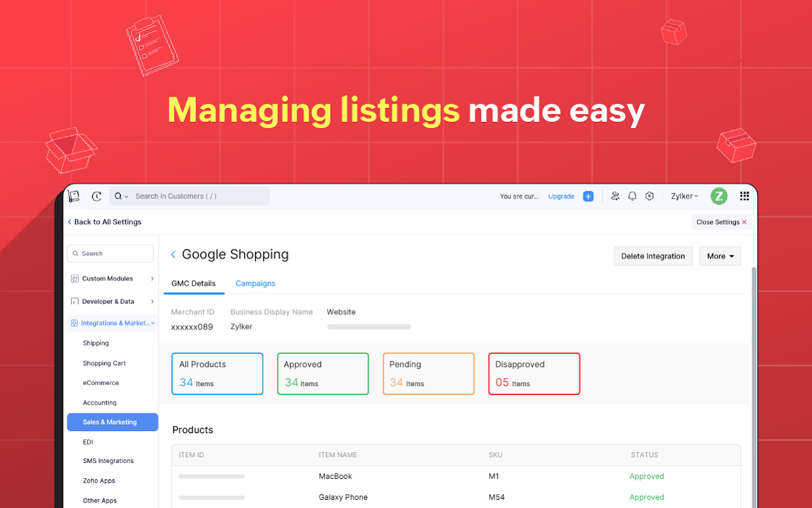Select the All Products card
Image resolution: width=812 pixels, height=508 pixels.
point(217,374)
